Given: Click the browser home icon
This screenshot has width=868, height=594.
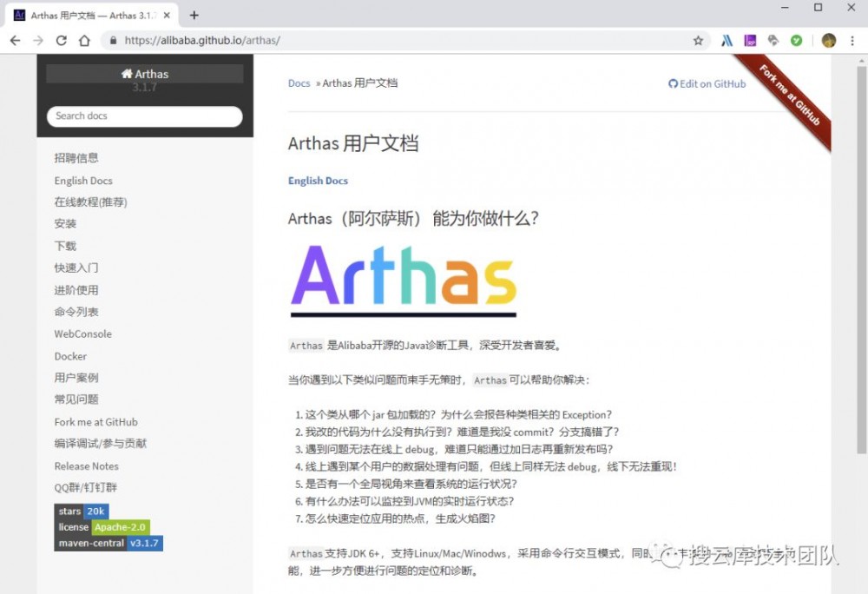Looking at the screenshot, I should pyautogui.click(x=84, y=40).
